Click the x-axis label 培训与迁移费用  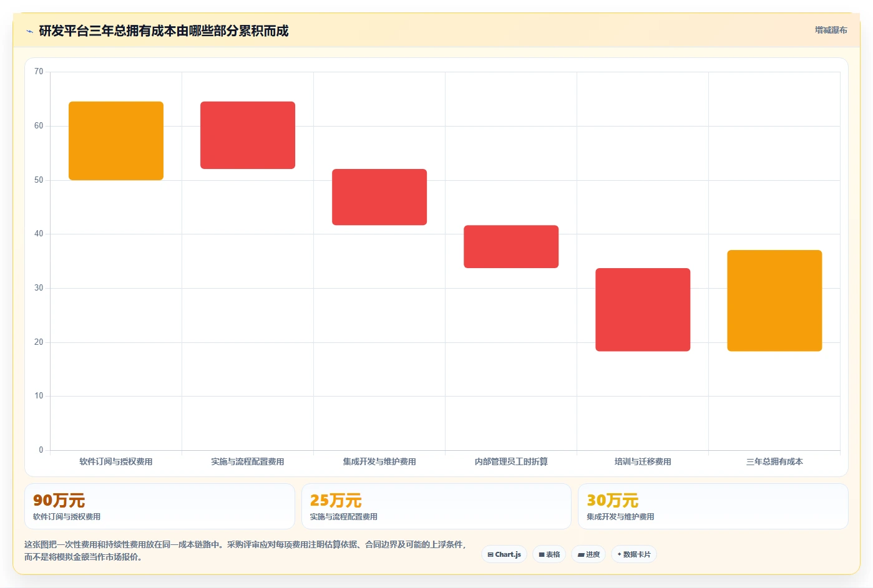click(x=643, y=461)
